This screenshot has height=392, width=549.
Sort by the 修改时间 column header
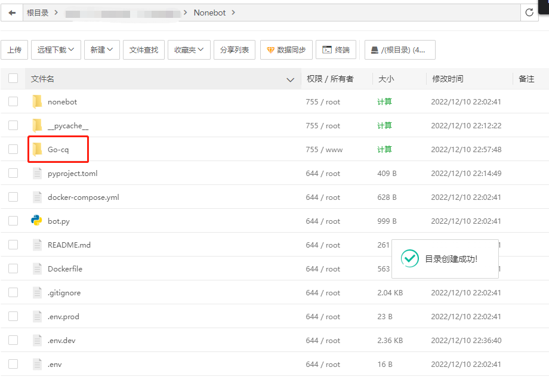448,79
